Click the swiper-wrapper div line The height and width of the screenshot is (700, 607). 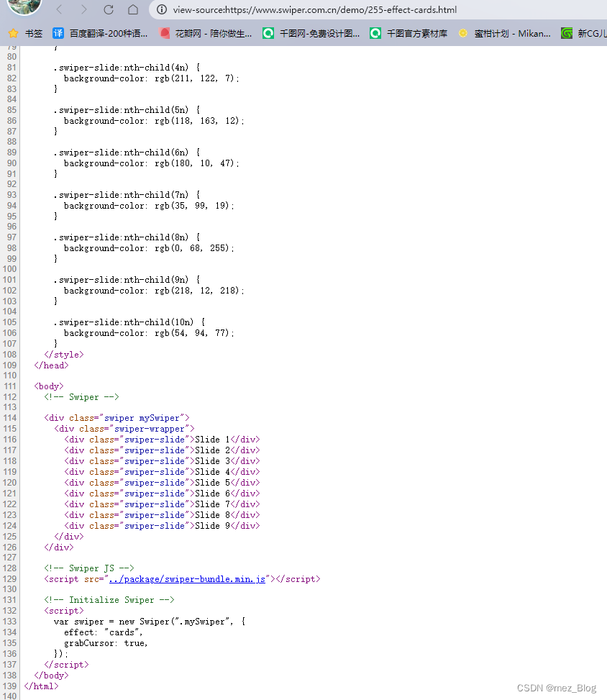[124, 429]
